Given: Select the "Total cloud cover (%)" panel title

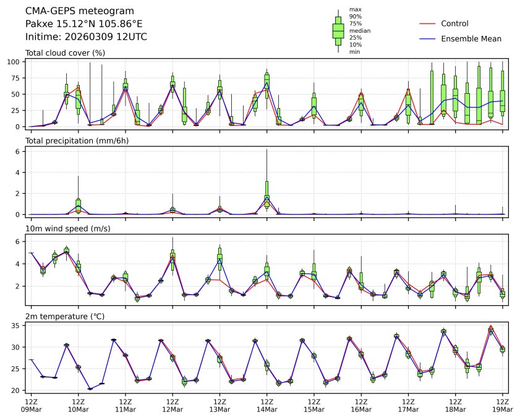Looking at the screenshot, I should pos(65,53).
